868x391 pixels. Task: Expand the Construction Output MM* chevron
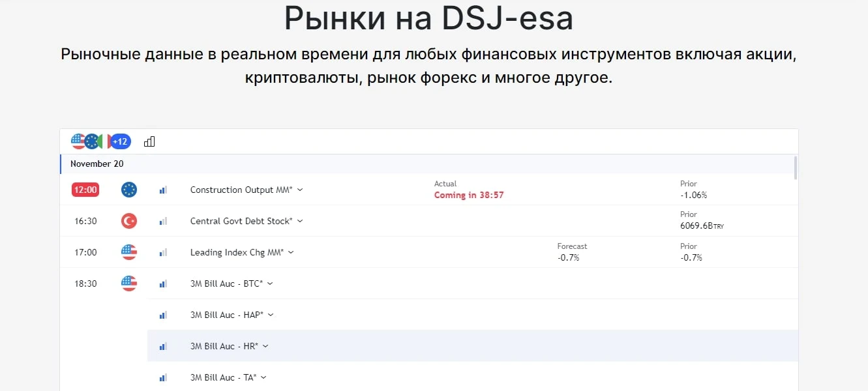[300, 190]
